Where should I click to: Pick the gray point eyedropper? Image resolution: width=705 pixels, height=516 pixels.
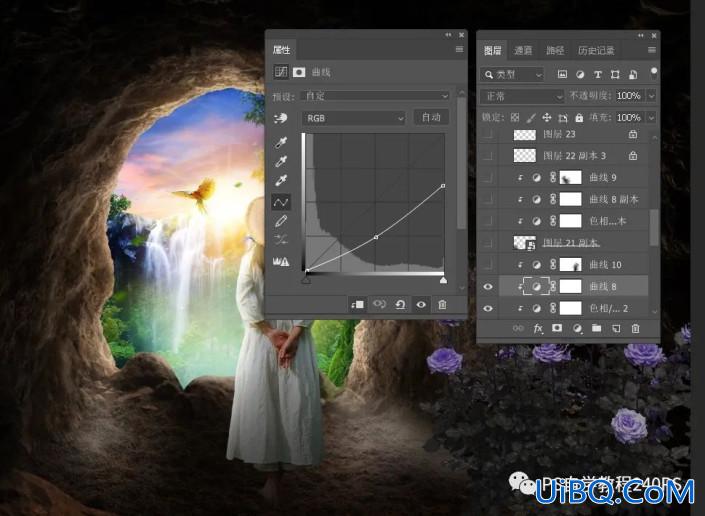coord(281,162)
